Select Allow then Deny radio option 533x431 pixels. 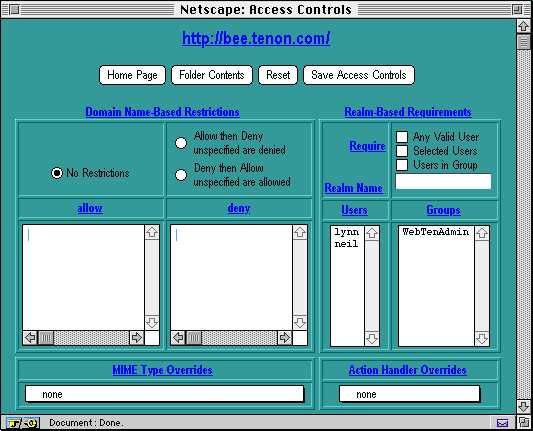point(181,143)
